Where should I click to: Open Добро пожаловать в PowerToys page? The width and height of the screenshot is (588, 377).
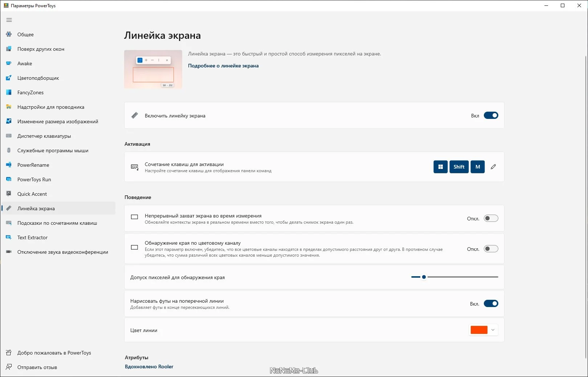coord(59,353)
